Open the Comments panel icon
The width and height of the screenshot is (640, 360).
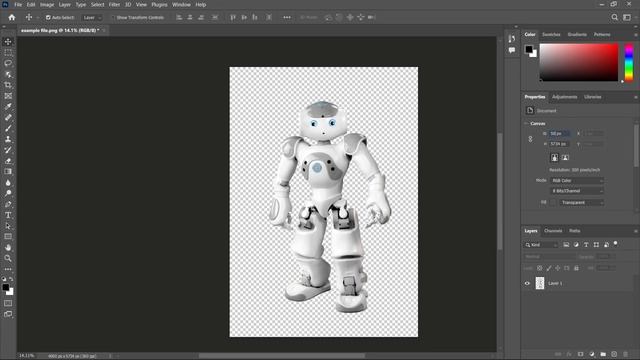tap(512, 50)
